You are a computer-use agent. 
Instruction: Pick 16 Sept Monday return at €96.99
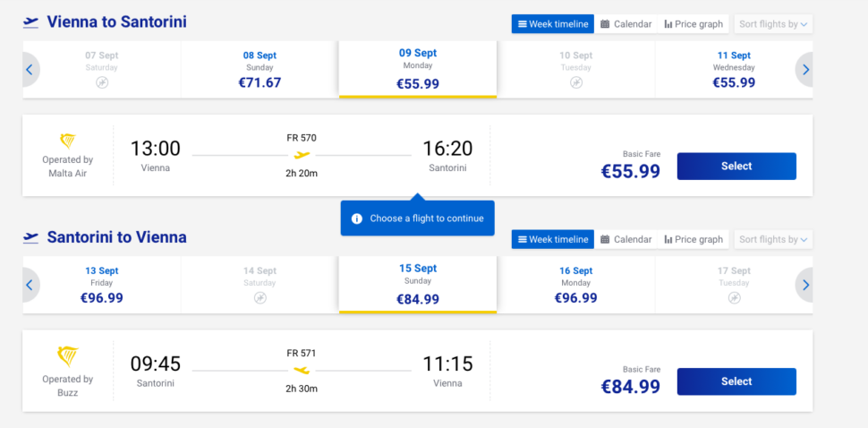(575, 285)
